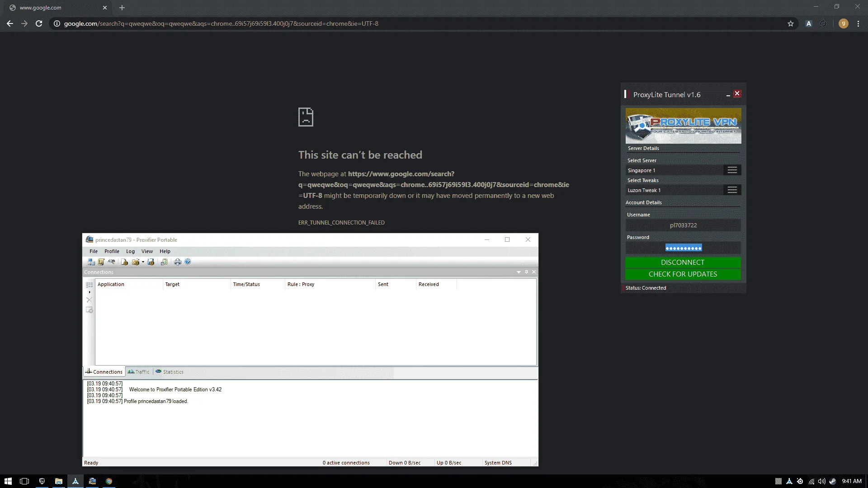Screen dimensions: 868x488
Task: Click the Sent column header
Action: pos(396,284)
